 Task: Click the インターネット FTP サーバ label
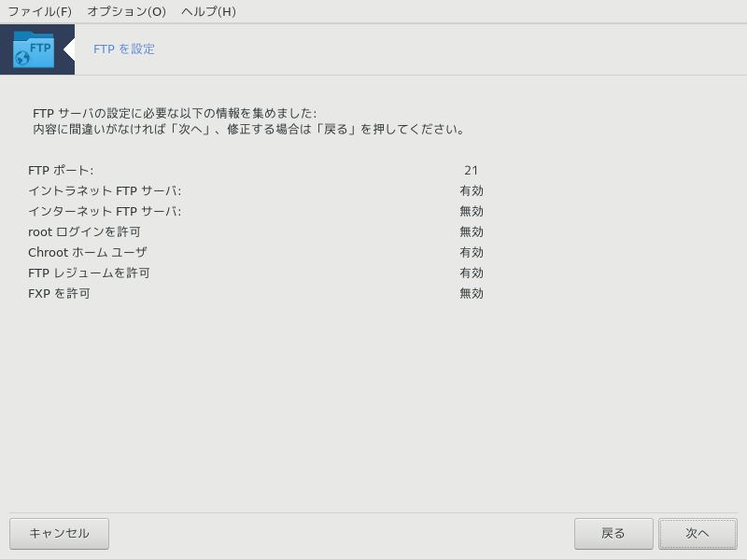click(x=105, y=212)
